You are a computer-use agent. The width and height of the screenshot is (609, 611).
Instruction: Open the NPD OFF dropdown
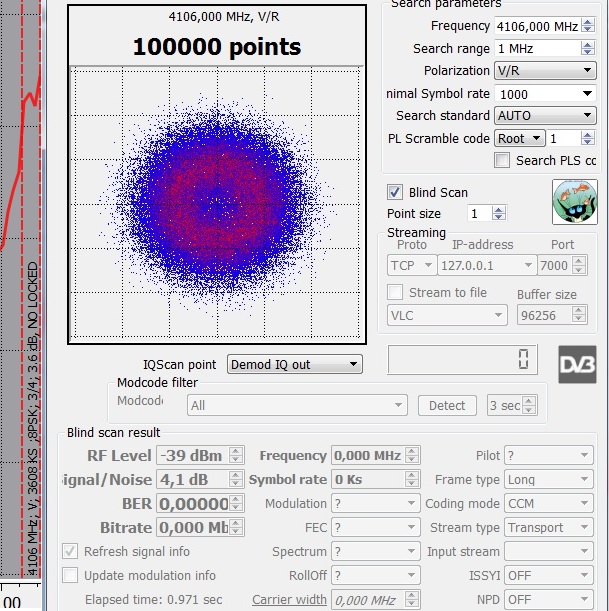(x=549, y=599)
